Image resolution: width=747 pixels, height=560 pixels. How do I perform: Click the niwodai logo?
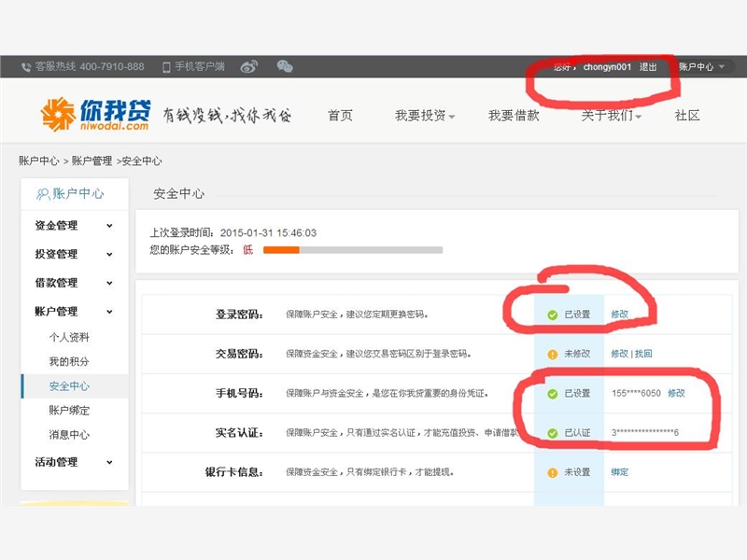coord(94,114)
